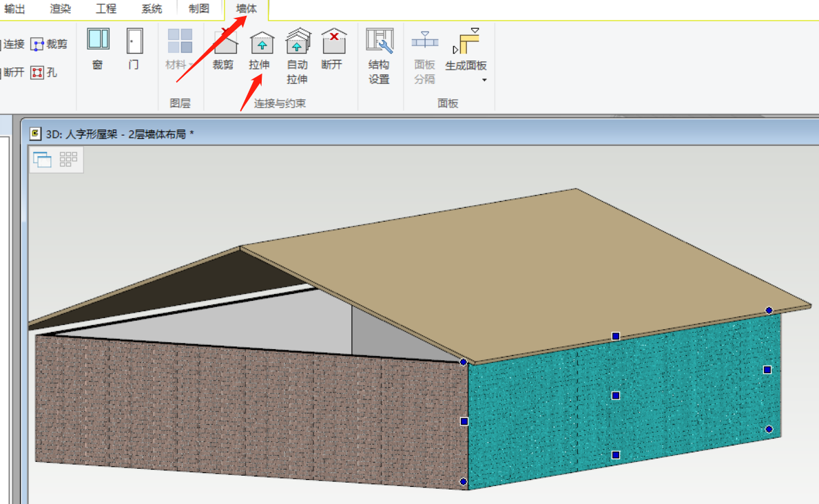Image resolution: width=819 pixels, height=504 pixels.
Task: Click the 连接 tool on the left
Action: [x=12, y=44]
